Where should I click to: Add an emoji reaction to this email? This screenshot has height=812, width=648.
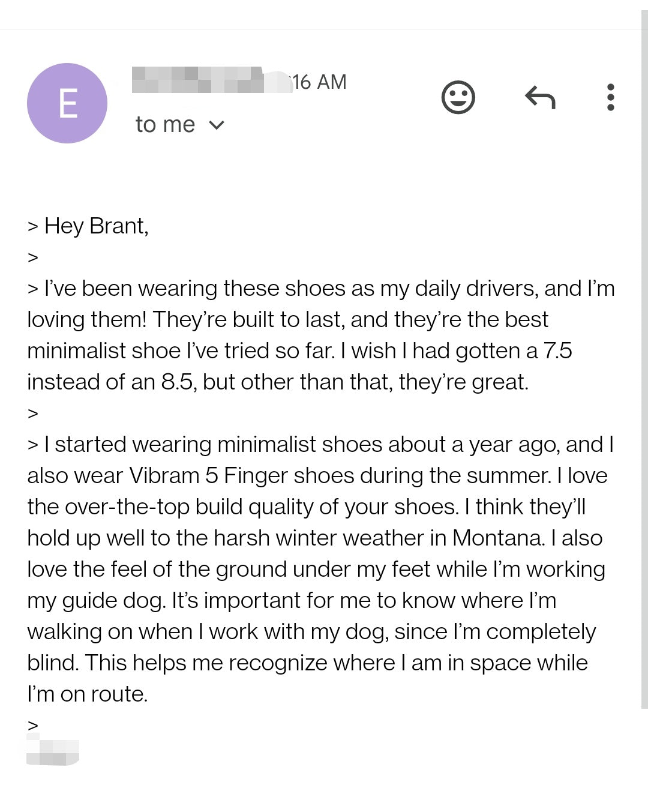coord(458,97)
